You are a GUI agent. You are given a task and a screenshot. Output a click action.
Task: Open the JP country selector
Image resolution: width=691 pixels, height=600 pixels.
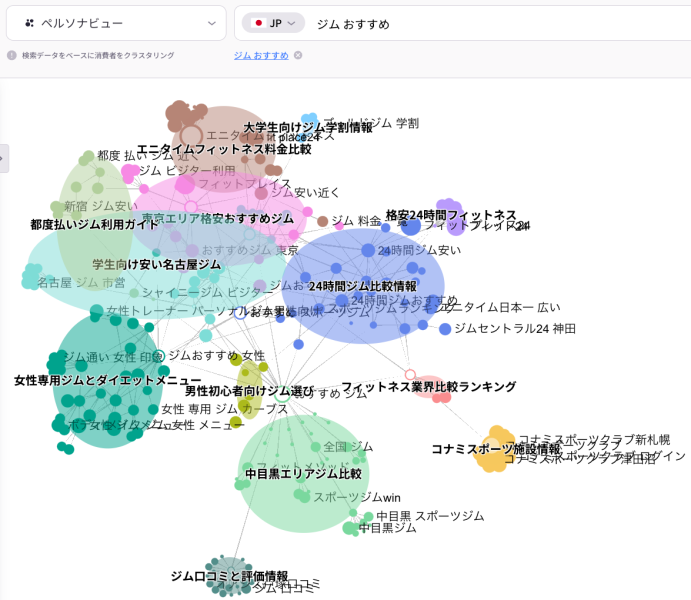[273, 23]
